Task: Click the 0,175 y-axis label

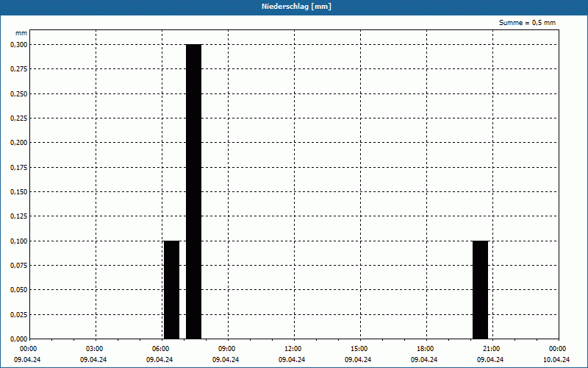Action: 19,168
